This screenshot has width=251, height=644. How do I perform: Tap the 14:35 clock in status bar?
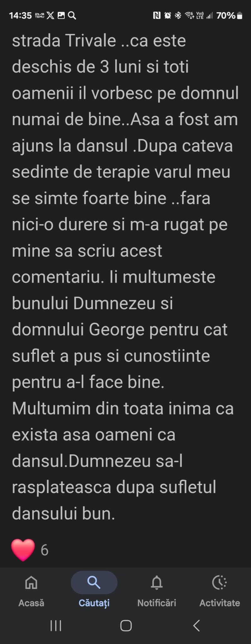pyautogui.click(x=21, y=15)
